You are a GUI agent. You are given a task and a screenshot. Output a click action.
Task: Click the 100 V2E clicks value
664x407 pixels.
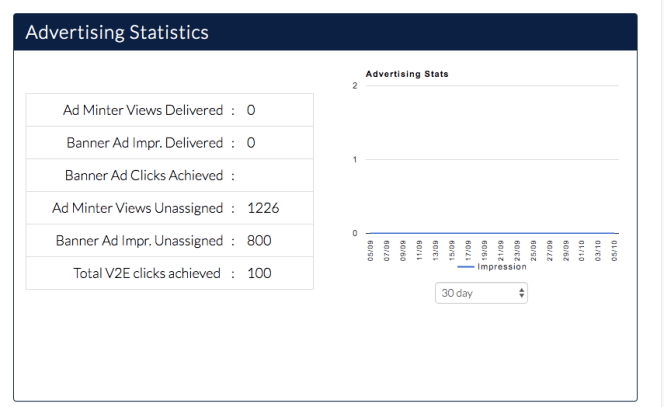pos(259,273)
